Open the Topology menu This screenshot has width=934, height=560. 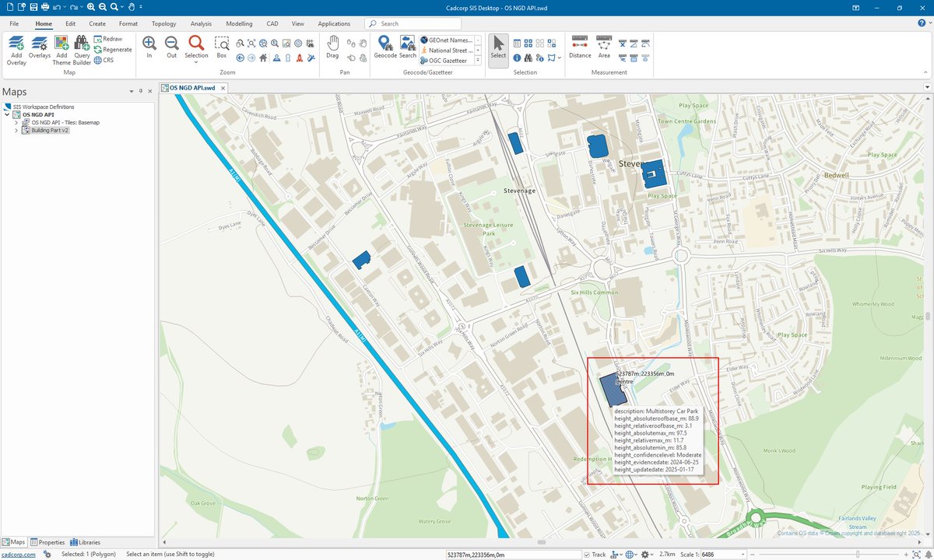[x=163, y=23]
